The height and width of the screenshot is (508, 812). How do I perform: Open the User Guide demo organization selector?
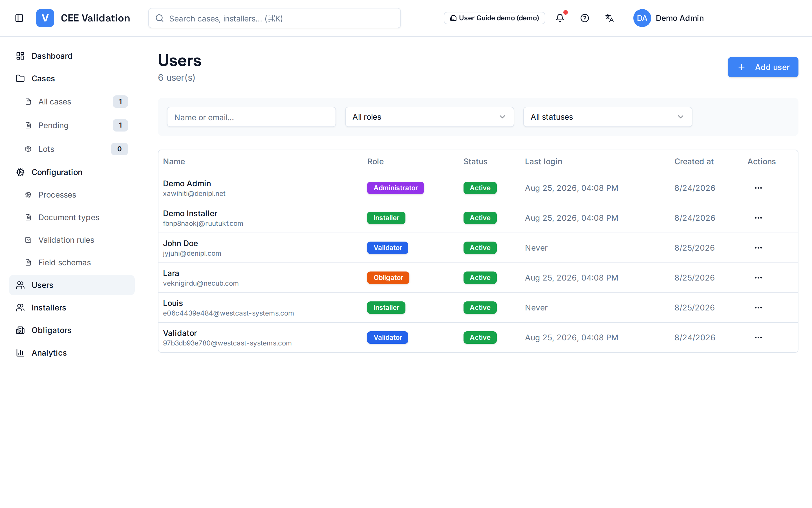pos(494,18)
